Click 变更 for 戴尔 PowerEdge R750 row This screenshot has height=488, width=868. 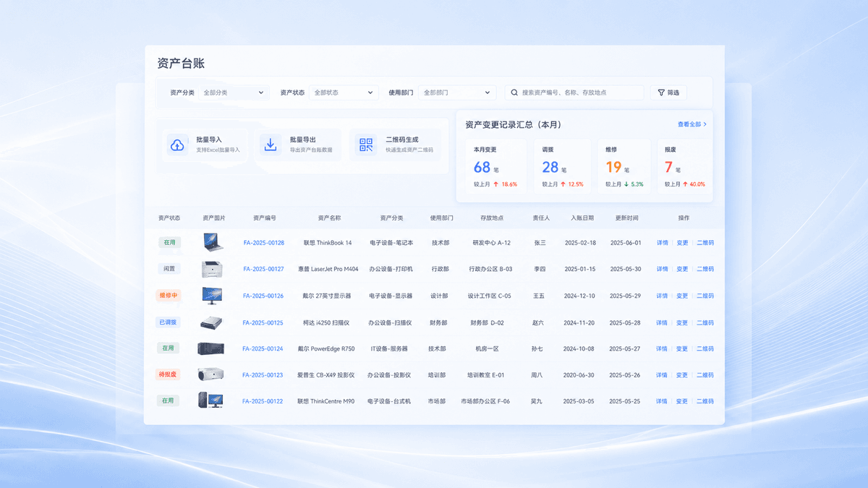click(x=682, y=348)
